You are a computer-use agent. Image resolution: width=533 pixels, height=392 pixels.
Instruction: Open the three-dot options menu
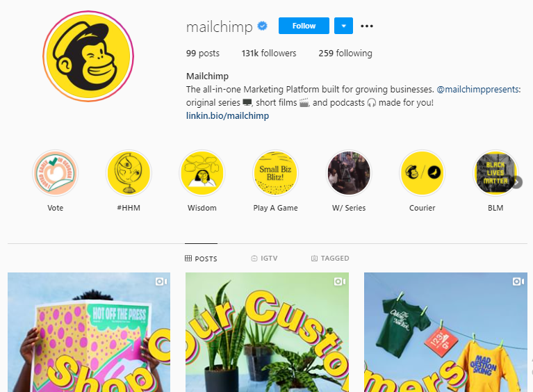367,26
